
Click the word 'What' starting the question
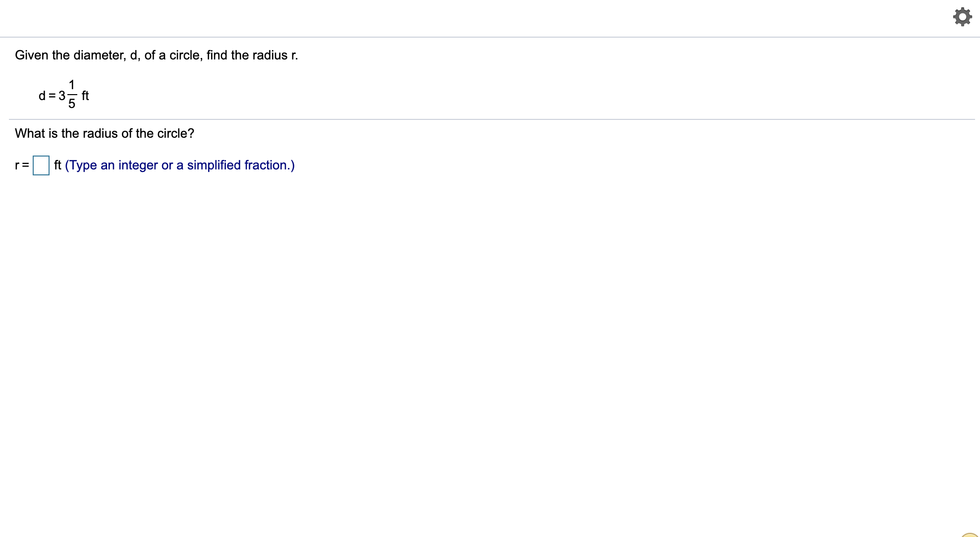[x=30, y=133]
